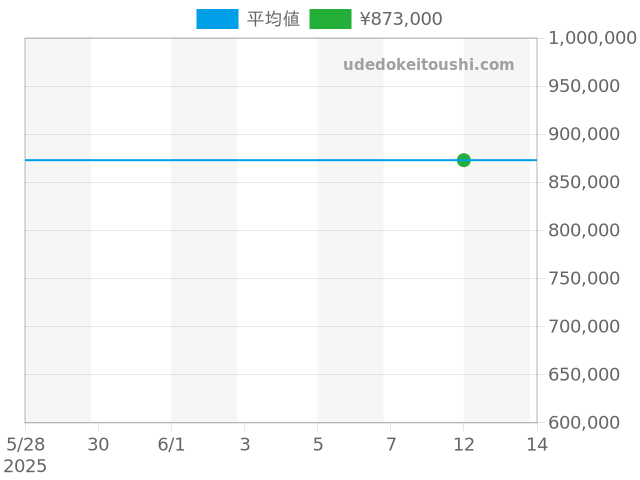The width and height of the screenshot is (640, 480).
Task: Select the 14 date label on x-axis
Action: [537, 444]
